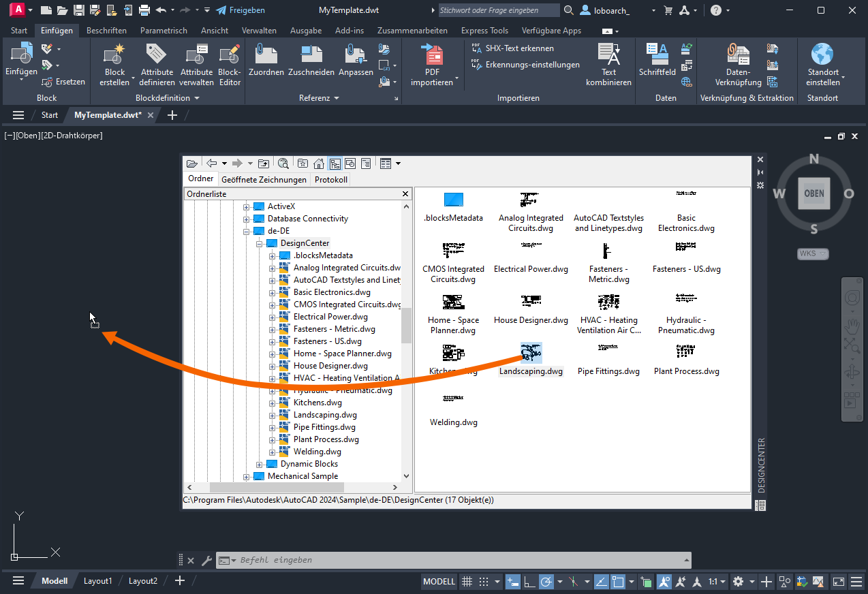
Task: Open DesignCenter Favoriten folder
Action: click(303, 163)
